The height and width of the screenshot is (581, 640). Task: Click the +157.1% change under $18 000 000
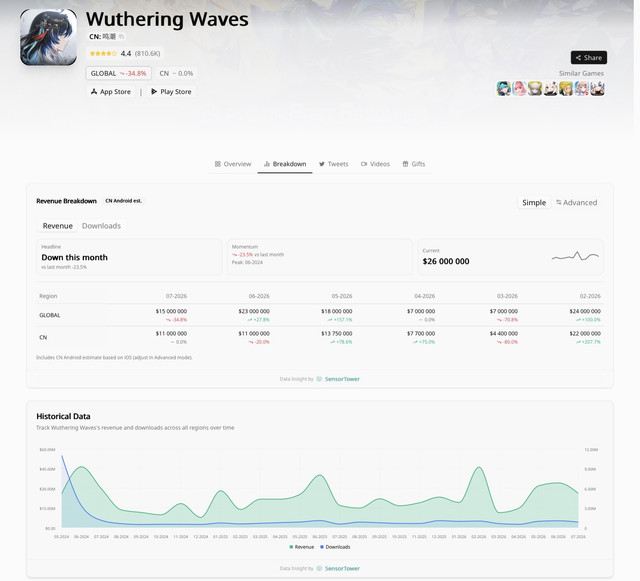341,320
